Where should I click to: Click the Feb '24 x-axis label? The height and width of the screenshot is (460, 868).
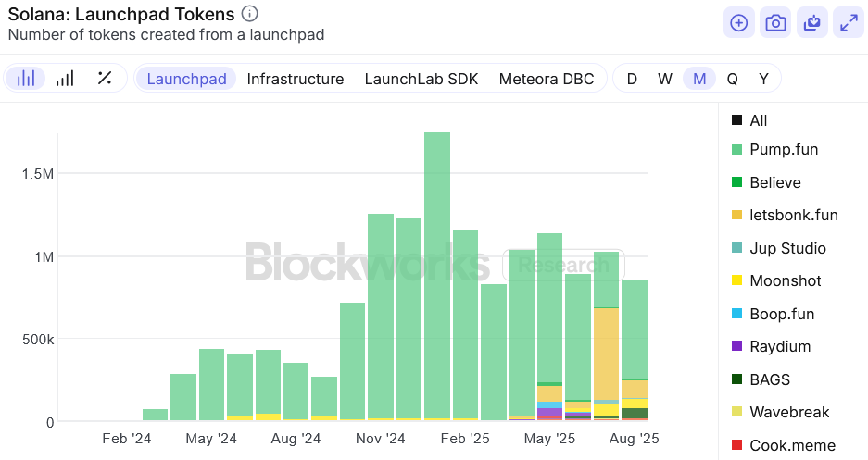click(x=127, y=439)
